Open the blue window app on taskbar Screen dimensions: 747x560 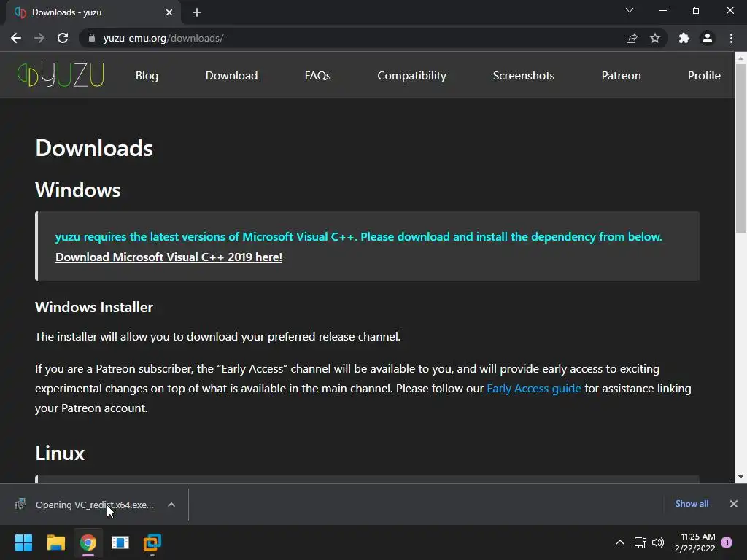tap(120, 542)
